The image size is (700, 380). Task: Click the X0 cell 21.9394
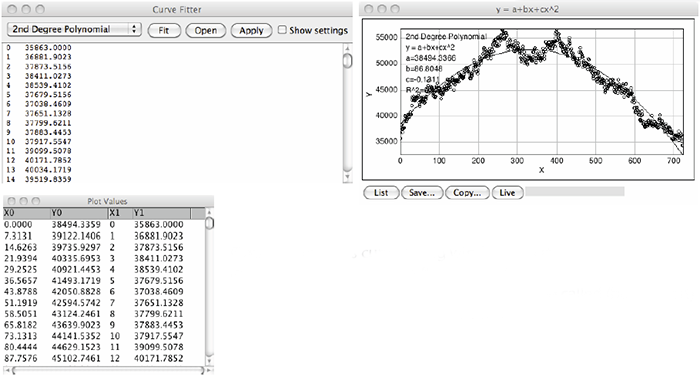coord(21,258)
